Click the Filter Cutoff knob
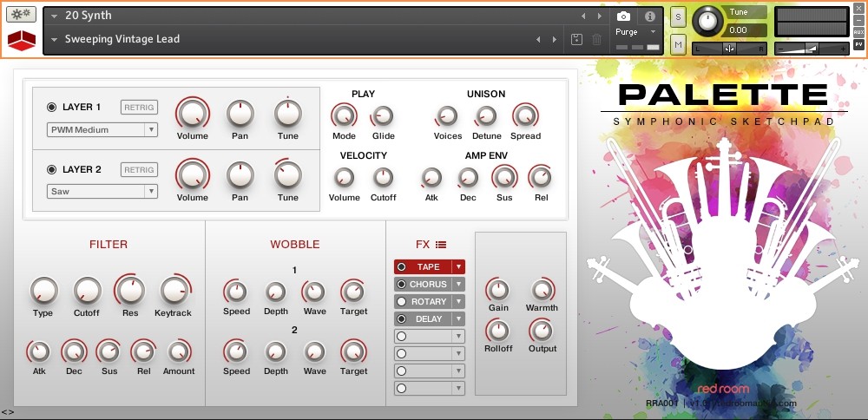868x420 pixels. (x=87, y=291)
